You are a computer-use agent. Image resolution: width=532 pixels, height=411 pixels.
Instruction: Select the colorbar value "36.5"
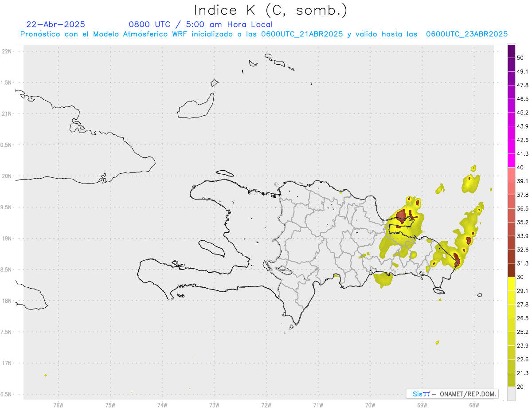[523, 208]
